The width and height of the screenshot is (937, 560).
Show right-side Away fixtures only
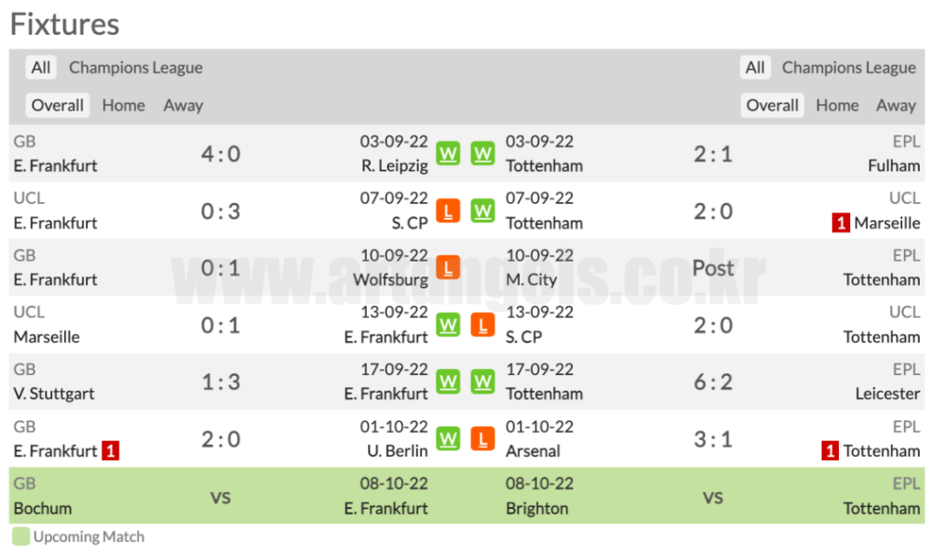896,105
